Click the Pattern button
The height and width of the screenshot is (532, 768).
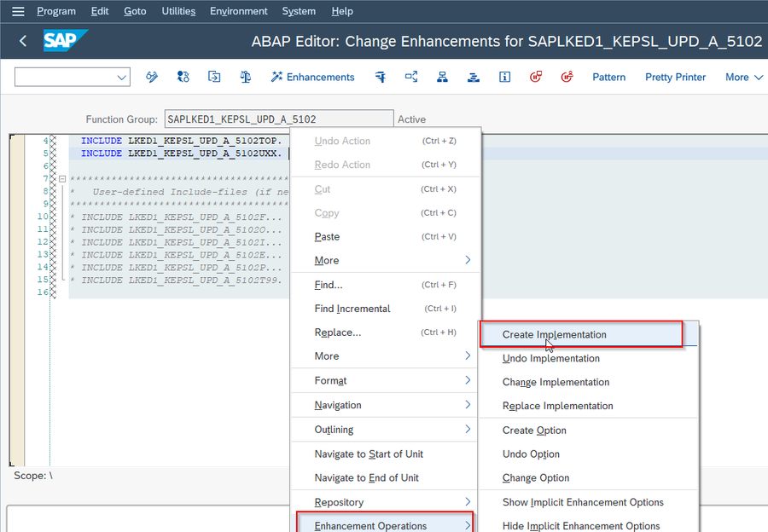click(x=608, y=77)
